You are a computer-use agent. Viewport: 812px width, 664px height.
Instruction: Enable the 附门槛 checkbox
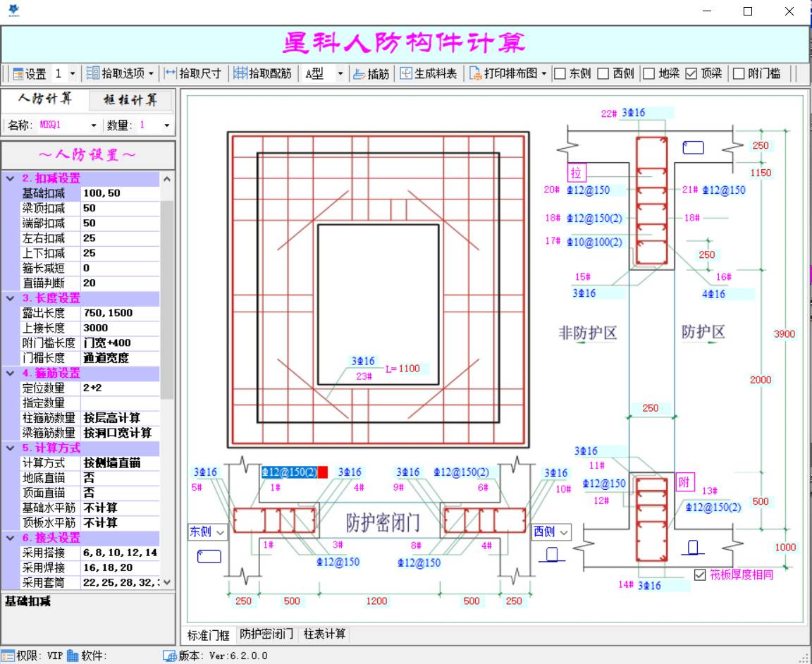point(739,73)
